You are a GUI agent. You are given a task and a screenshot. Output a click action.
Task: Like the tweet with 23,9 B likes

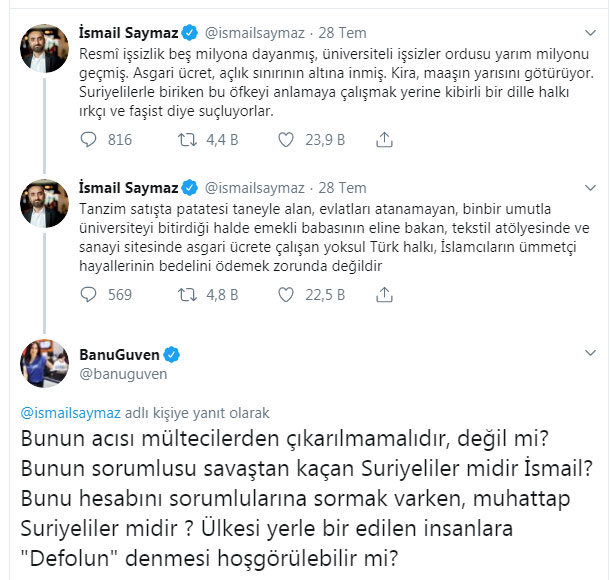[288, 140]
